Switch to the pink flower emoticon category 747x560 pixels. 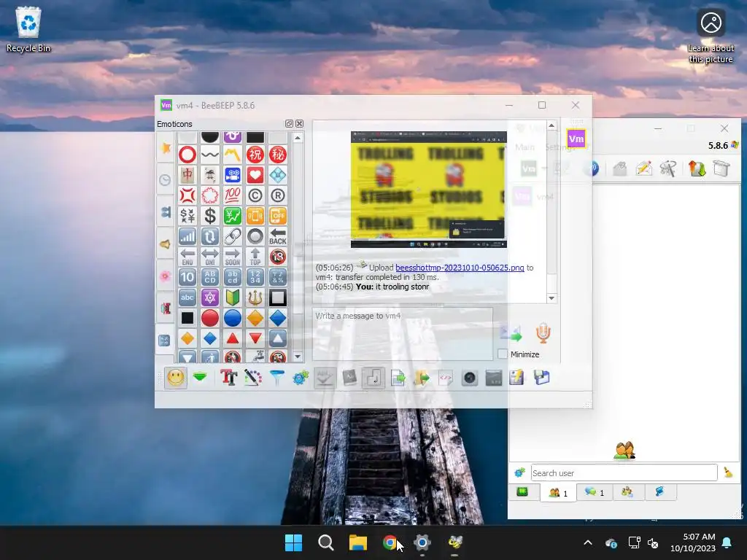pyautogui.click(x=165, y=276)
